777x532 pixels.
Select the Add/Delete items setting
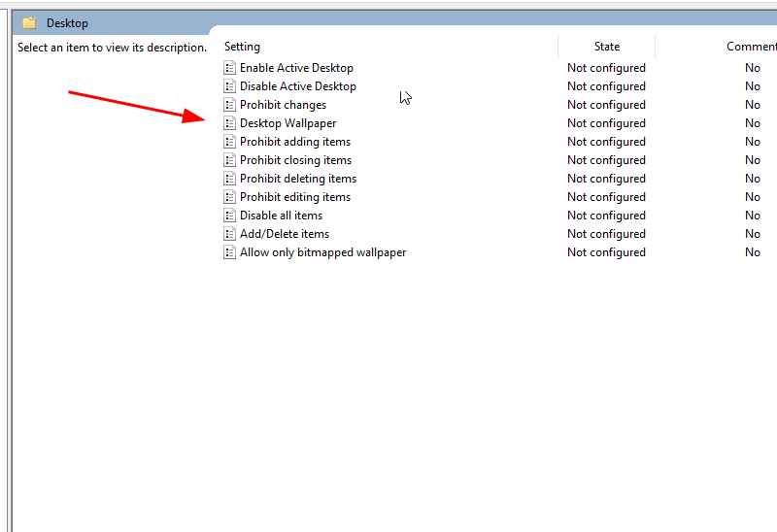click(285, 234)
